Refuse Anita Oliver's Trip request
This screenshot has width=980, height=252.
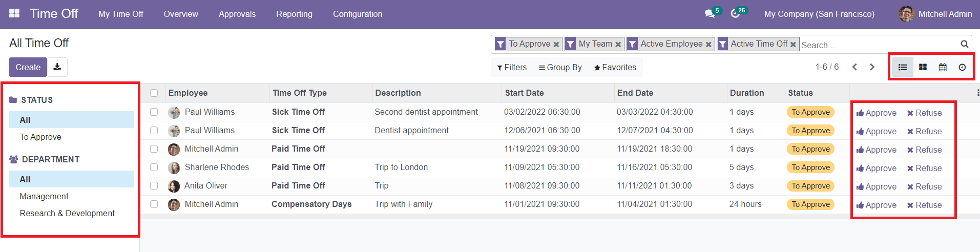coord(925,186)
